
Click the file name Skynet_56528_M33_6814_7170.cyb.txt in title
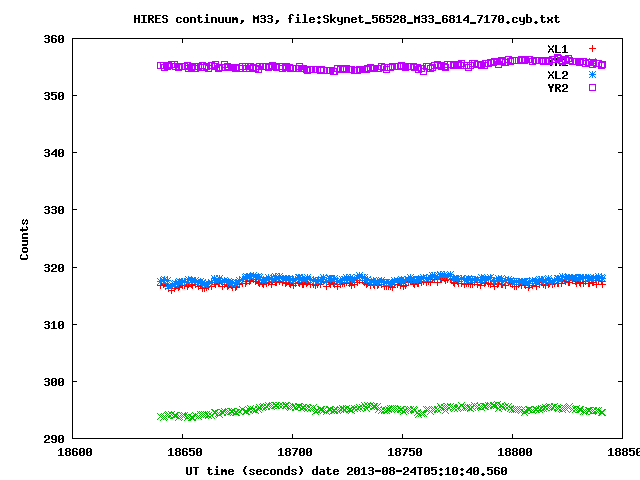point(441,19)
